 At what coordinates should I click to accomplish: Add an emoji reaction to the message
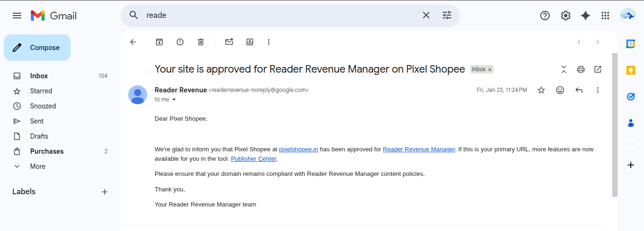coord(560,90)
